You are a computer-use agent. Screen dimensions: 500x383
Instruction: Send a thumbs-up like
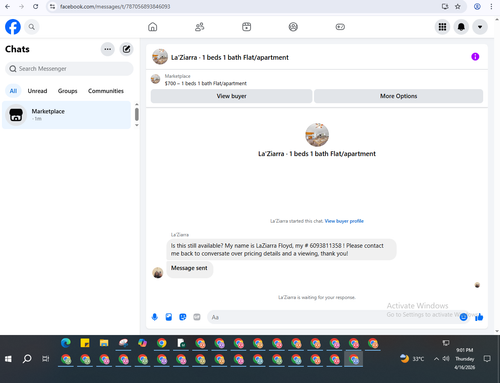point(479,317)
